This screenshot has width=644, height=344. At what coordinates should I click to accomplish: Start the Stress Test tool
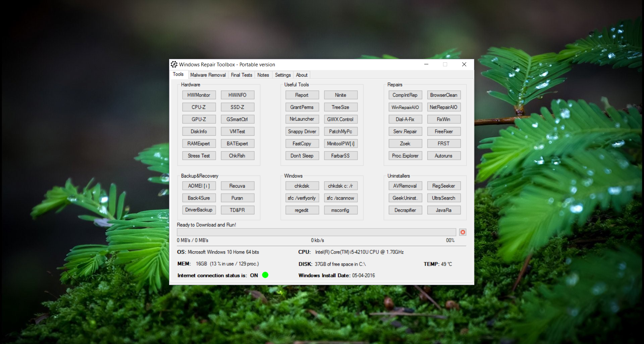click(x=199, y=156)
